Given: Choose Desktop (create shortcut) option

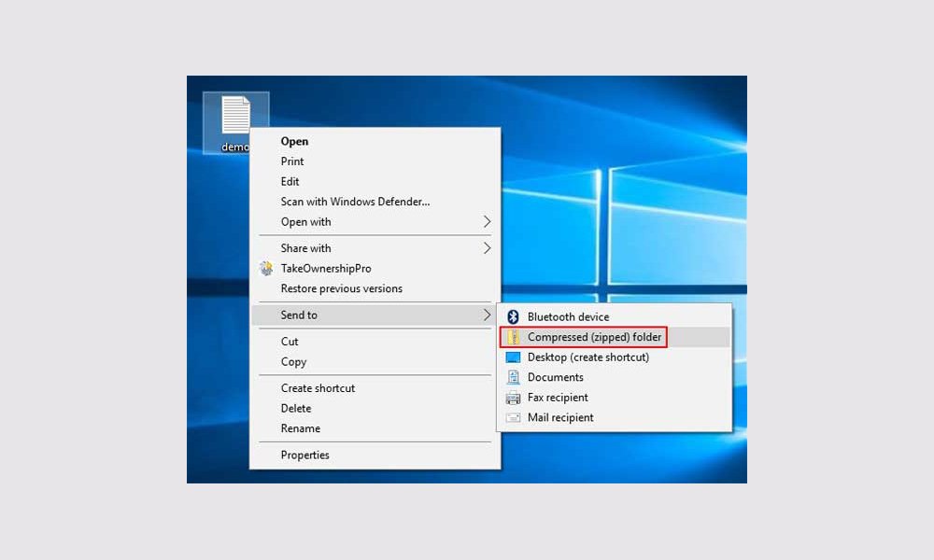Looking at the screenshot, I should [615, 357].
